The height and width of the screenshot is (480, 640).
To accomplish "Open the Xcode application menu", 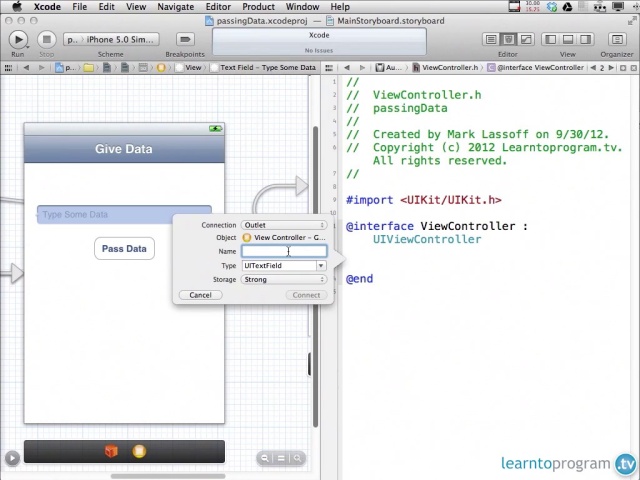I will pyautogui.click(x=47, y=7).
